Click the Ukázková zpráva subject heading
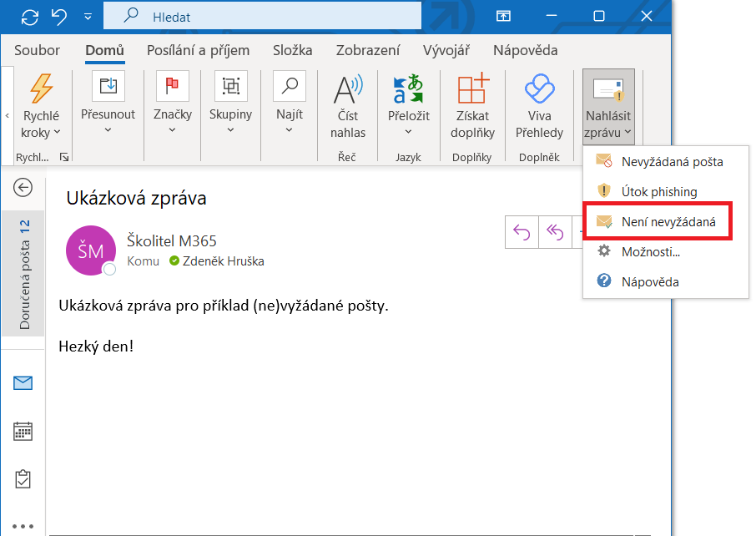Viewport: 756px width, 536px height. (137, 198)
